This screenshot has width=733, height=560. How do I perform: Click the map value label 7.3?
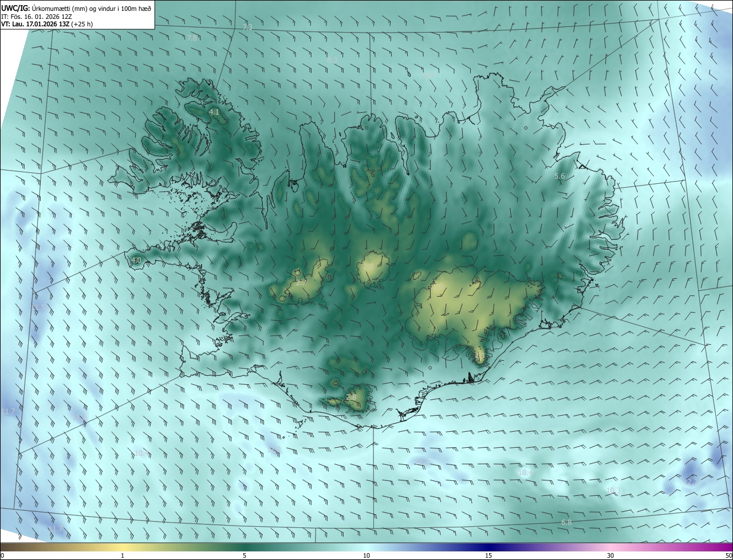click(x=247, y=27)
